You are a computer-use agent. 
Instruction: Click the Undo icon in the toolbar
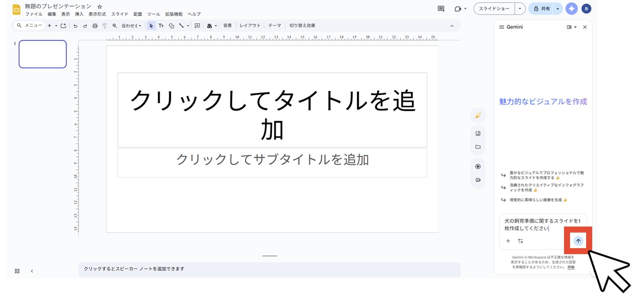point(76,25)
